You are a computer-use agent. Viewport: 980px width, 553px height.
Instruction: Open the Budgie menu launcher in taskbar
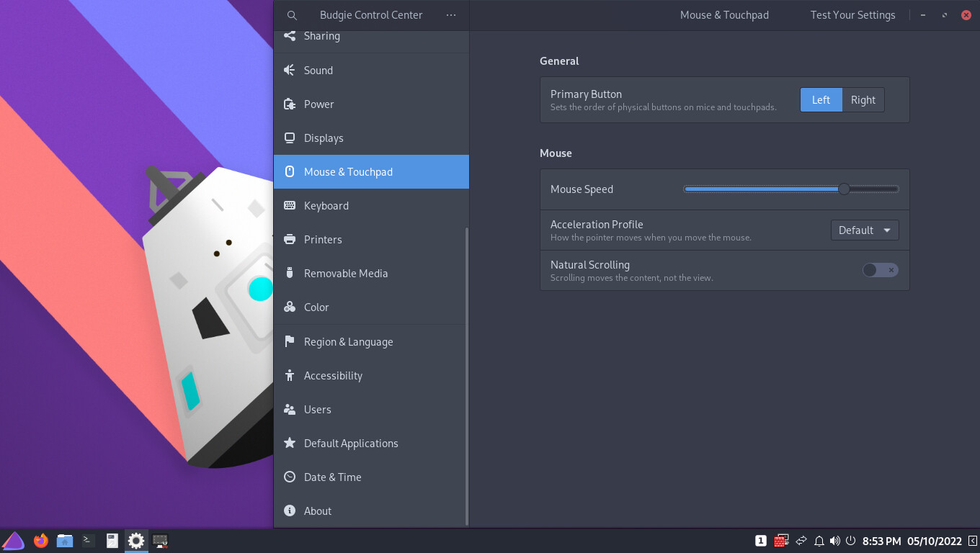pos(13,540)
